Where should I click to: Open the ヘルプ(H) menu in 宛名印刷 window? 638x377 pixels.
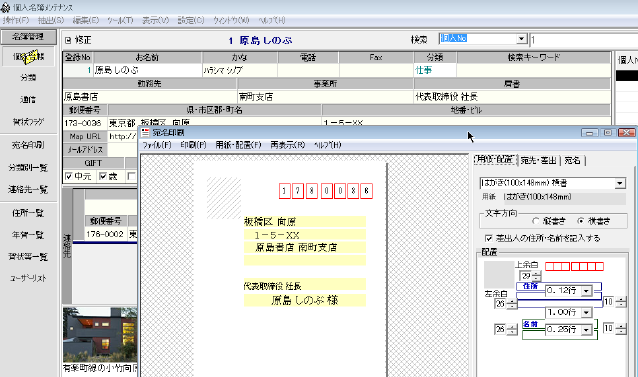point(328,145)
